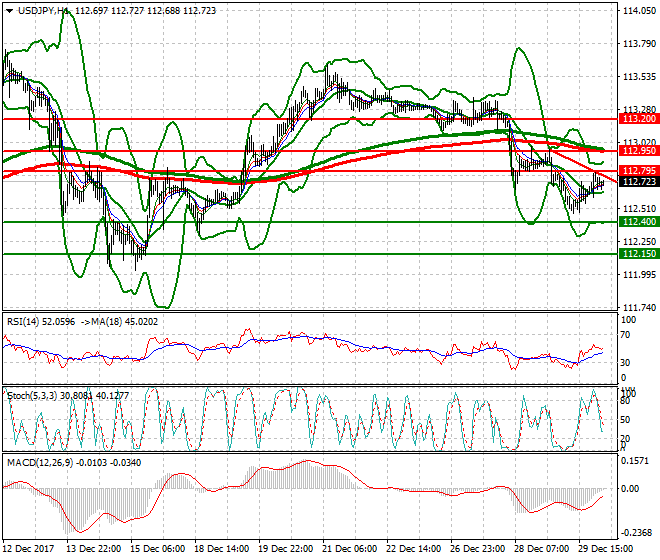This screenshot has width=660, height=560.
Task: Open the chart menu triangle beside USDJPY
Action: click(x=9, y=11)
